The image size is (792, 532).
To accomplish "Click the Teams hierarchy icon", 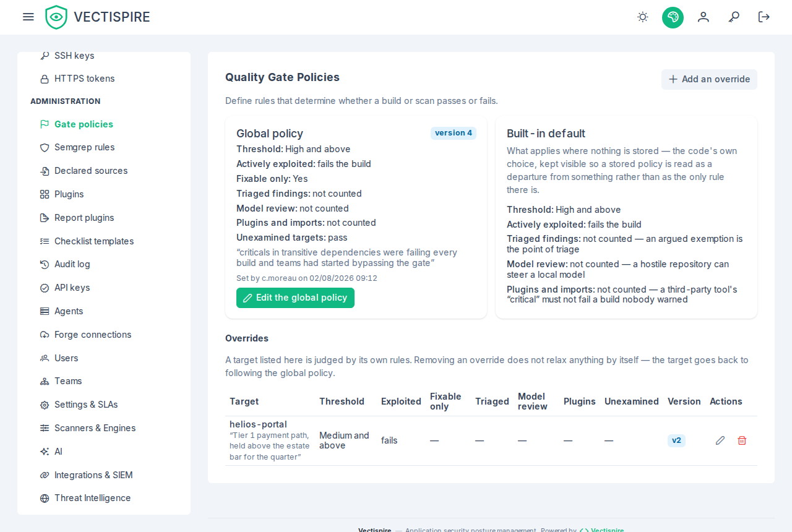I will pyautogui.click(x=45, y=381).
